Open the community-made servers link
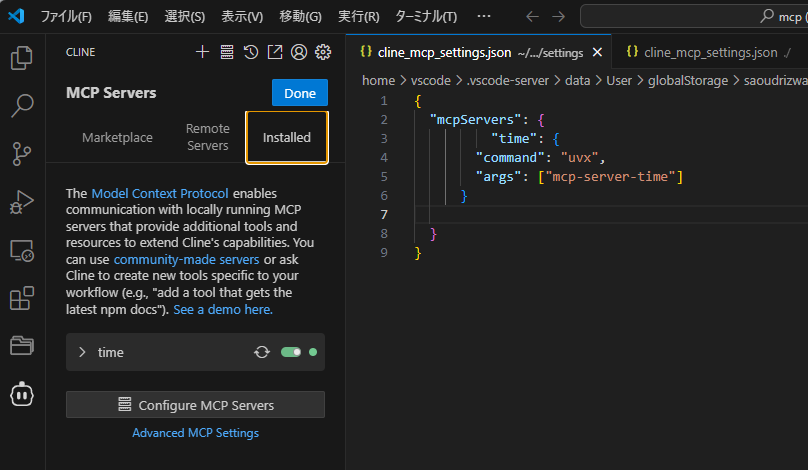808x470 pixels. pos(187,259)
